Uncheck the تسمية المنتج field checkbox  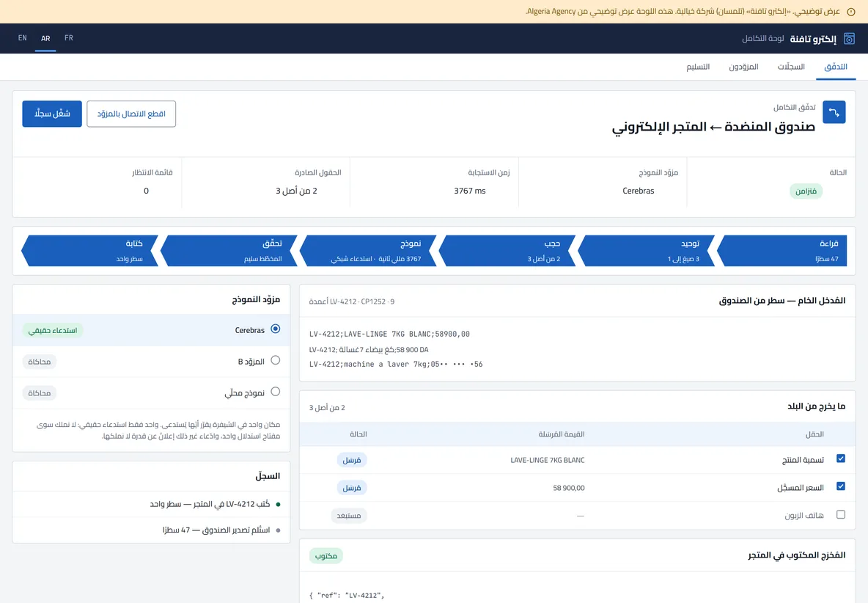pyautogui.click(x=841, y=458)
